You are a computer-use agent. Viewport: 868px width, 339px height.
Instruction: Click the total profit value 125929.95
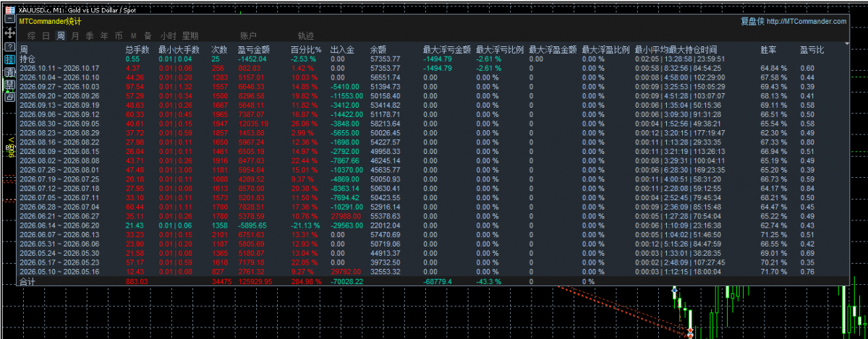pyautogui.click(x=256, y=281)
